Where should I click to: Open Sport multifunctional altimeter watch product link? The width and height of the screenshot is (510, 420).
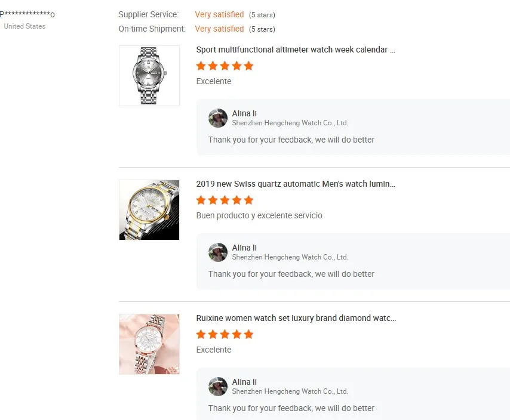tap(296, 50)
